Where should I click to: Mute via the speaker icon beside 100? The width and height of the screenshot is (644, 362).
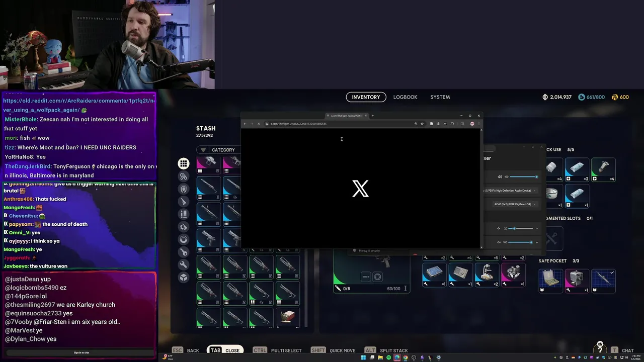click(x=500, y=177)
